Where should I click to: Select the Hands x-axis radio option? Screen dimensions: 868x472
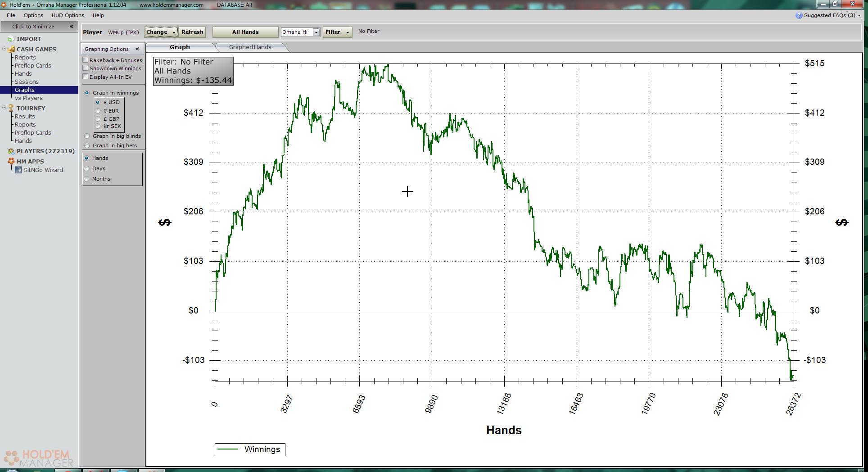(x=86, y=158)
